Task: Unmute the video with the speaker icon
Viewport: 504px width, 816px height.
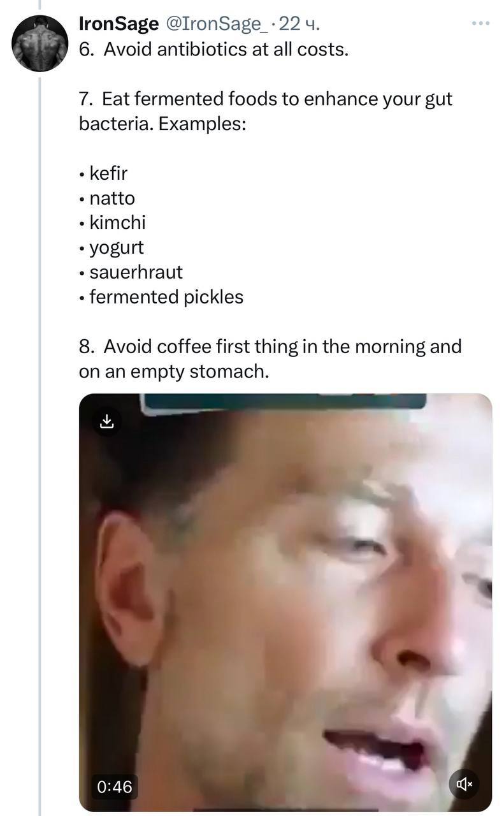Action: click(x=464, y=784)
